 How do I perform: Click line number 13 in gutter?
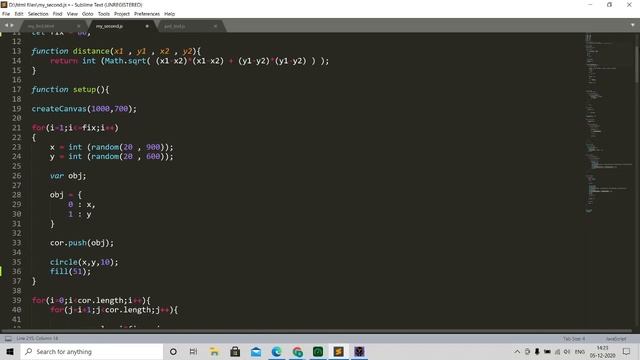tap(16, 51)
